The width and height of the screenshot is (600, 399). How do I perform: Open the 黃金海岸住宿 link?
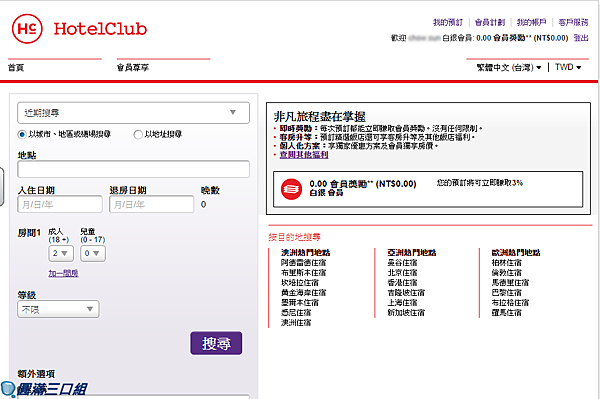303,292
